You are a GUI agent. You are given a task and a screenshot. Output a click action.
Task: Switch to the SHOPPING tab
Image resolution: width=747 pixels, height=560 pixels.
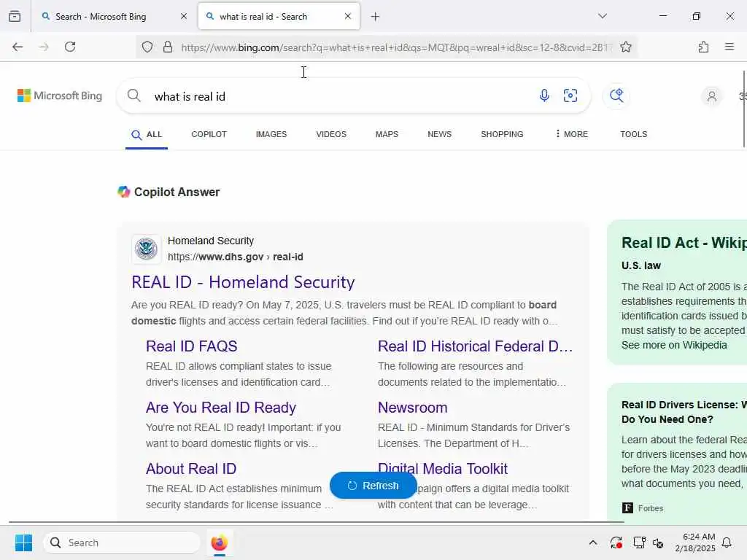pos(502,134)
